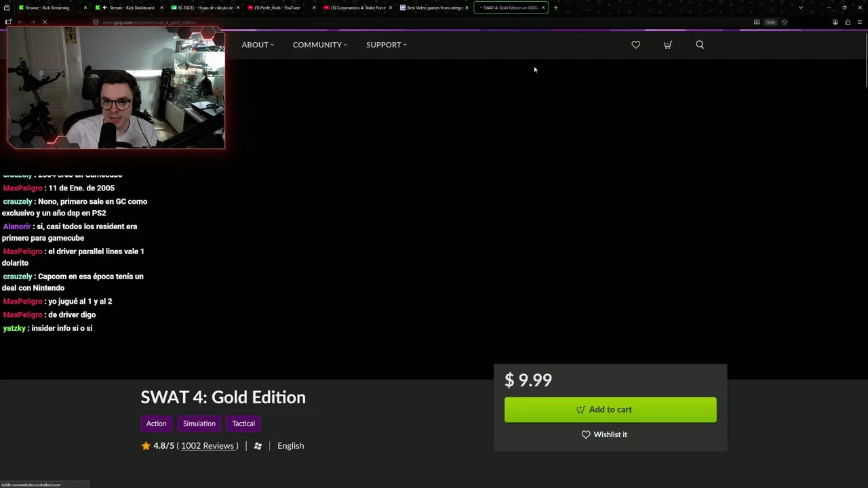Image resolution: width=868 pixels, height=488 pixels.
Task: Bookmark this page with the star icon
Action: click(x=784, y=22)
